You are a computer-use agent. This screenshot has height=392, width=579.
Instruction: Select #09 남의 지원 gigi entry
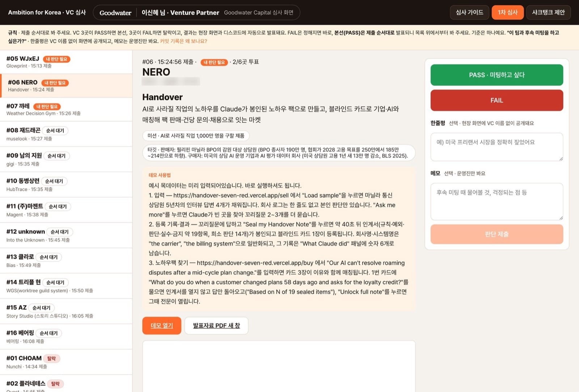coord(66,159)
